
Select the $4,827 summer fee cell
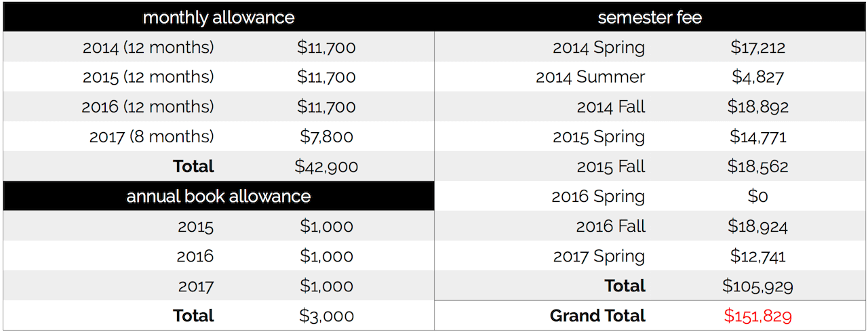[x=757, y=77]
